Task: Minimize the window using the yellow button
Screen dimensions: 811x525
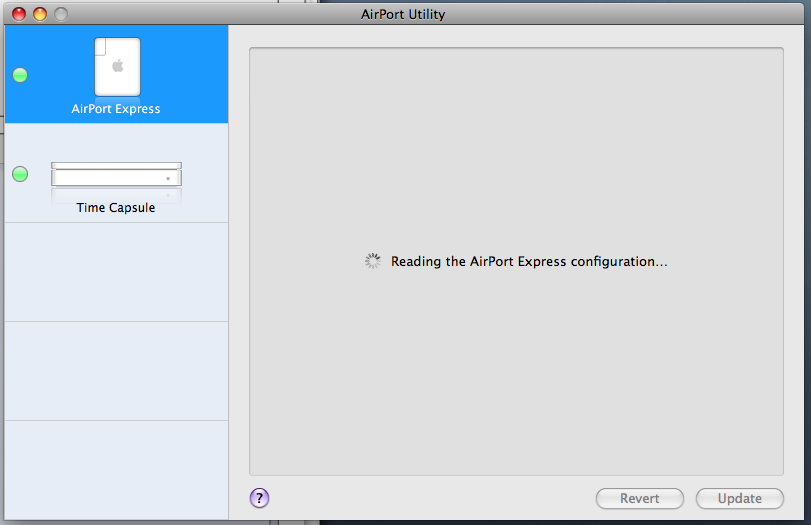Action: click(x=40, y=14)
